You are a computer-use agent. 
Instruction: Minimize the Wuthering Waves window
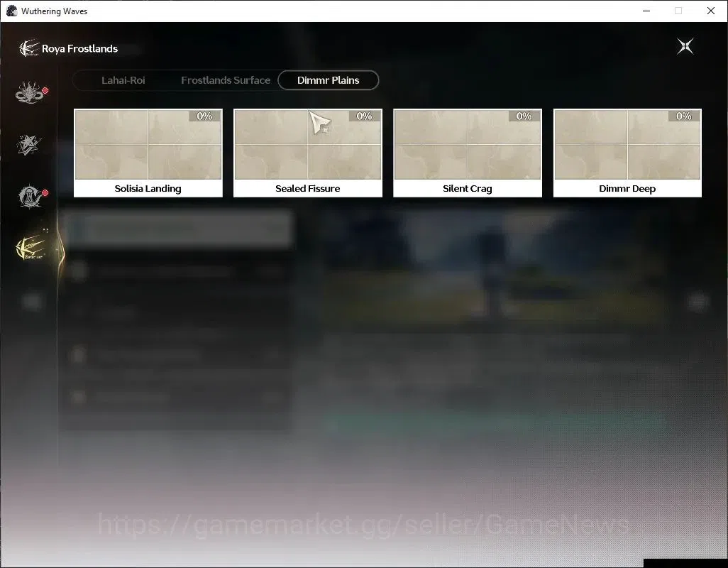click(646, 11)
